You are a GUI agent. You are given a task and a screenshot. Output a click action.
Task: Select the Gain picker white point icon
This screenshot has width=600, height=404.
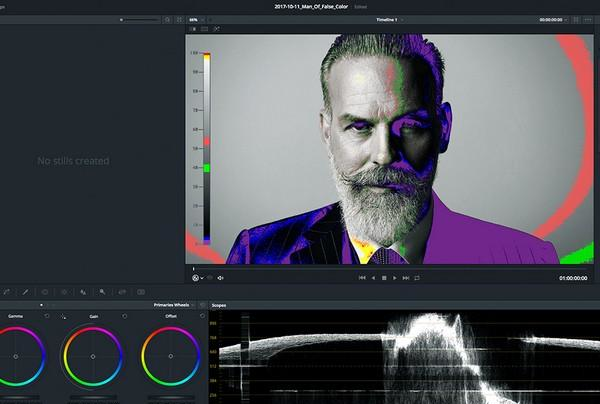[x=64, y=316]
